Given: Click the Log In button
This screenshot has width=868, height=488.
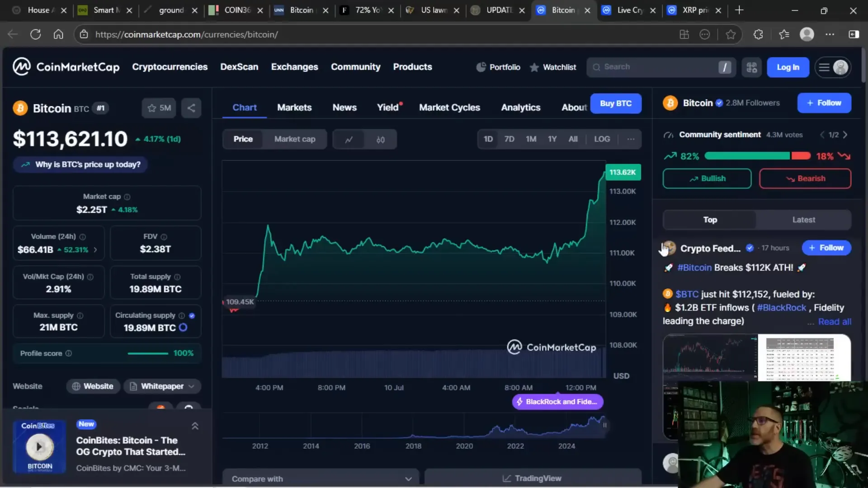Looking at the screenshot, I should tap(788, 67).
